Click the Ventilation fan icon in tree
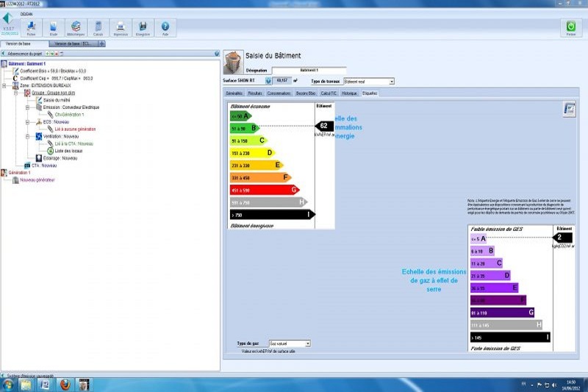 click(39, 136)
